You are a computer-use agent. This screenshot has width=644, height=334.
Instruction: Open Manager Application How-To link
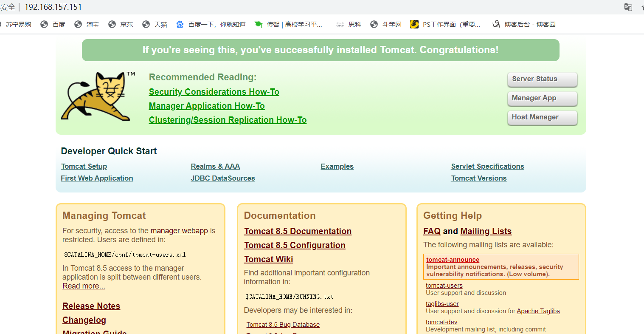point(207,106)
